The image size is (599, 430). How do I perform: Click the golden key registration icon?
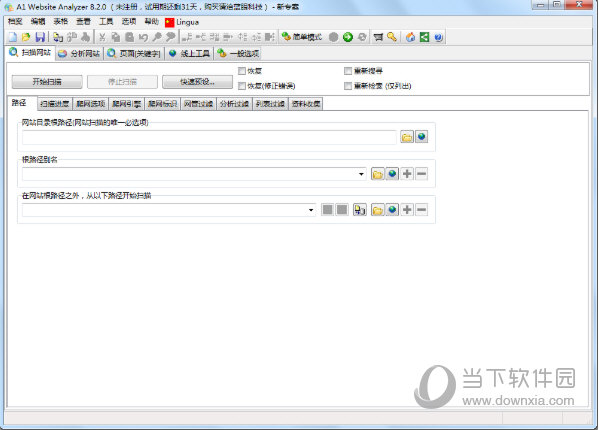coord(392,37)
